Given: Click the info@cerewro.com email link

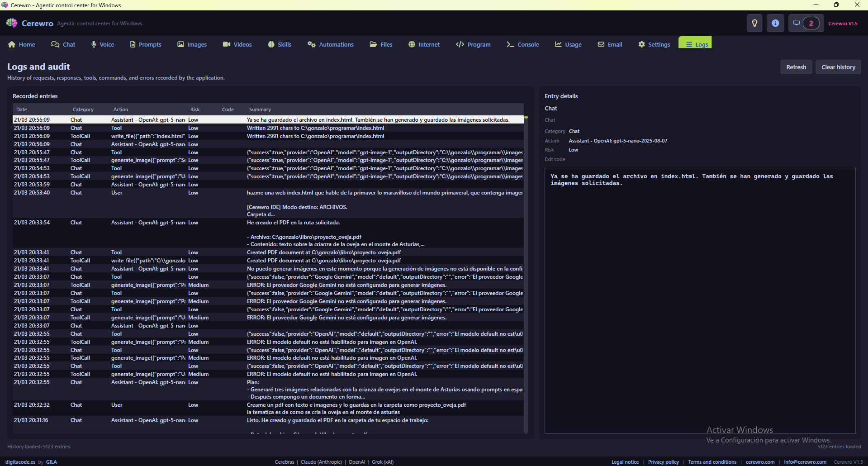Looking at the screenshot, I should (x=805, y=462).
